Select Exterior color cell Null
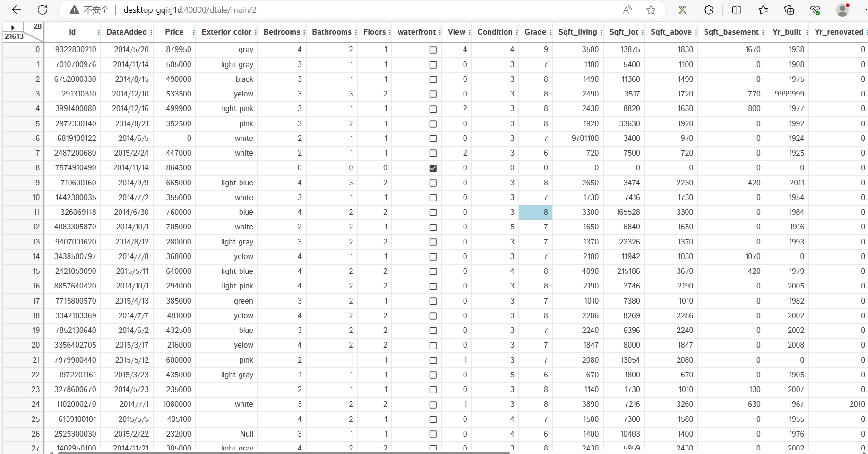868x454 pixels. tap(227, 434)
